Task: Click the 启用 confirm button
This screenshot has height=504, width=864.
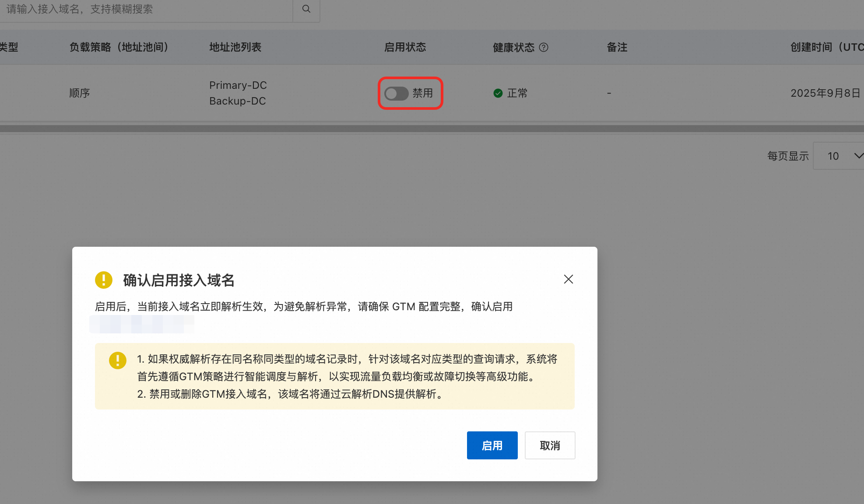Action: tap(492, 445)
